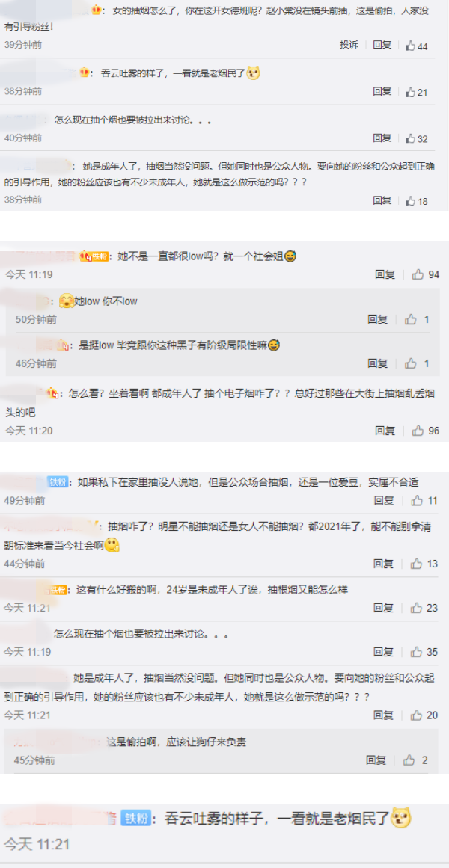The image size is (449, 868).
Task: Click 回复 beside 94 likes
Action: [x=385, y=274]
